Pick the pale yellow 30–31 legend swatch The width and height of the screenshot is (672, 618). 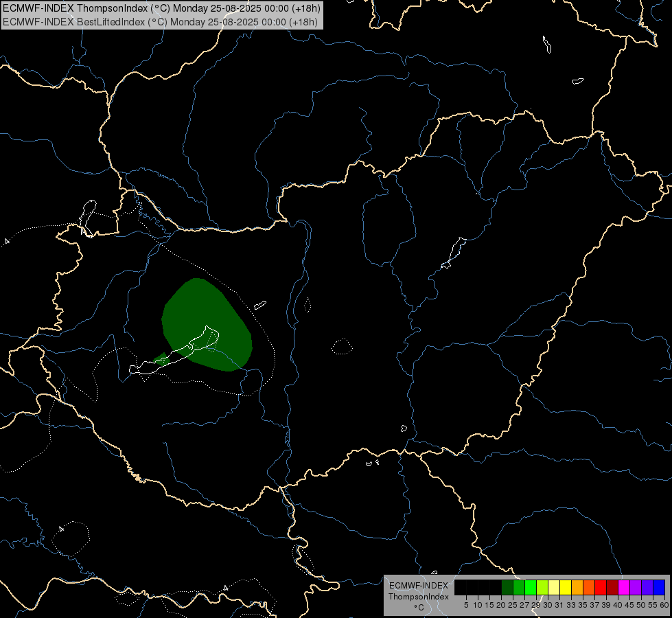pos(554,587)
